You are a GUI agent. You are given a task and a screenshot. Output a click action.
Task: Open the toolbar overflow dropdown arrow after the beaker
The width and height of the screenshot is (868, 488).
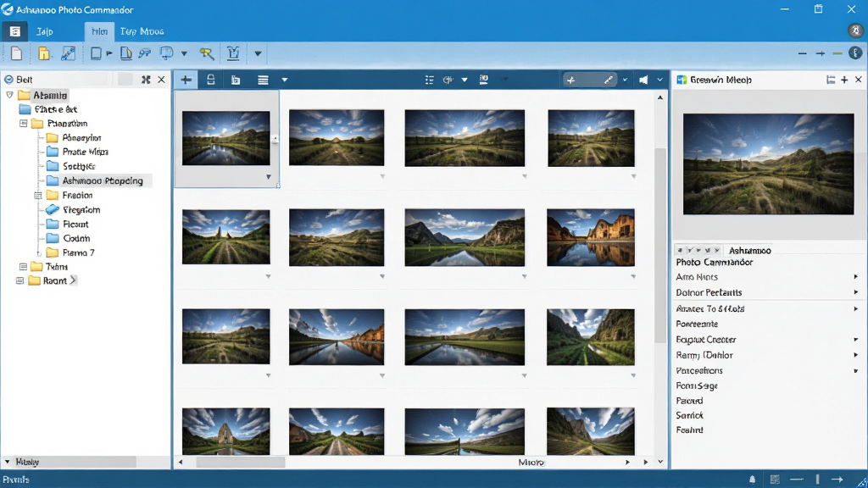pos(258,53)
